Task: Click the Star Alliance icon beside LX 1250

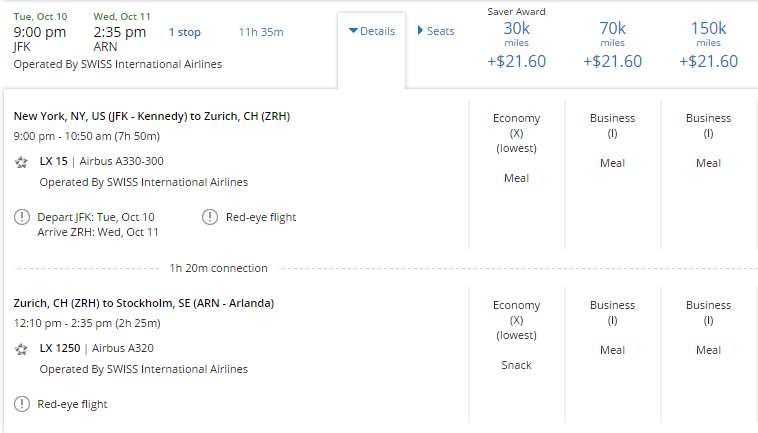Action: click(21, 349)
